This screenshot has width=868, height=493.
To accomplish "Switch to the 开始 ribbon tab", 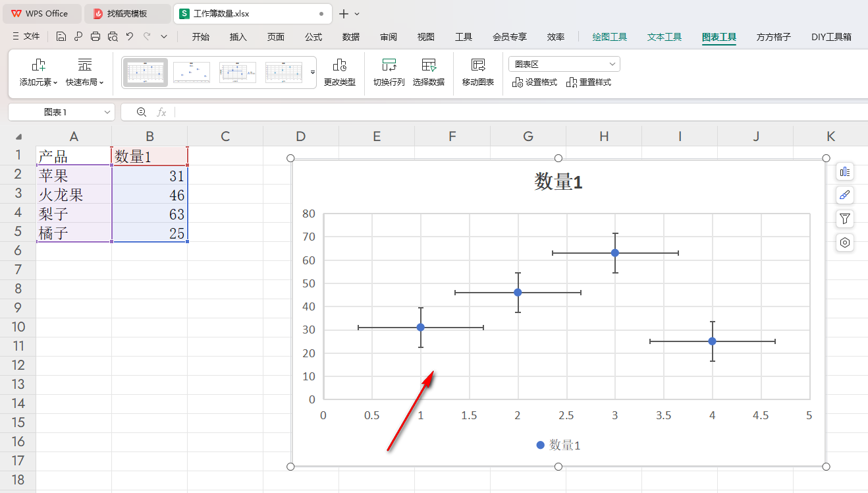I will coord(201,37).
